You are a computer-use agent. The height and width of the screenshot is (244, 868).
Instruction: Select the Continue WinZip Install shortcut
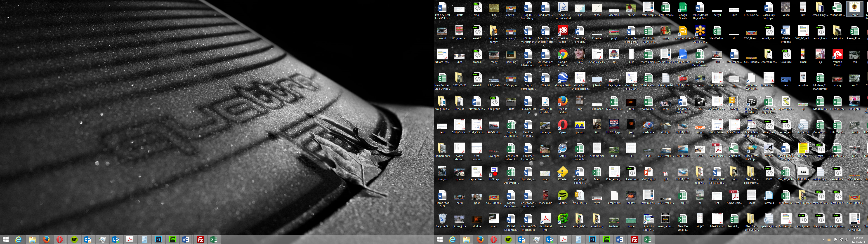(x=751, y=81)
